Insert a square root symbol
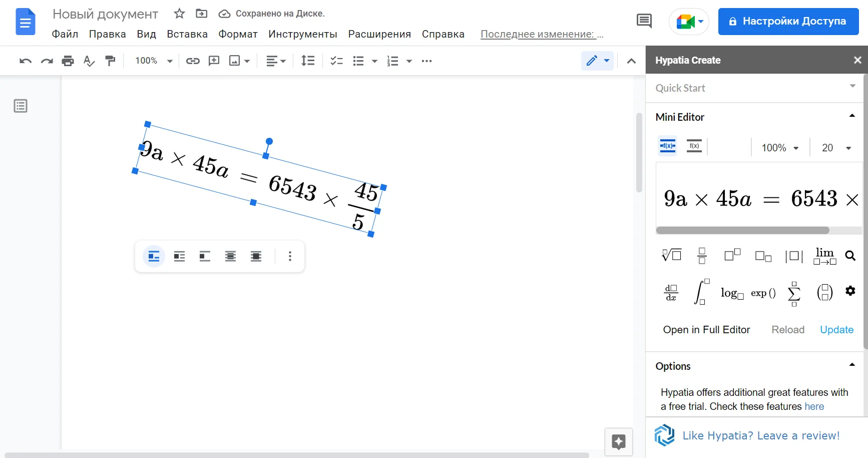The image size is (868, 458). 671,256
